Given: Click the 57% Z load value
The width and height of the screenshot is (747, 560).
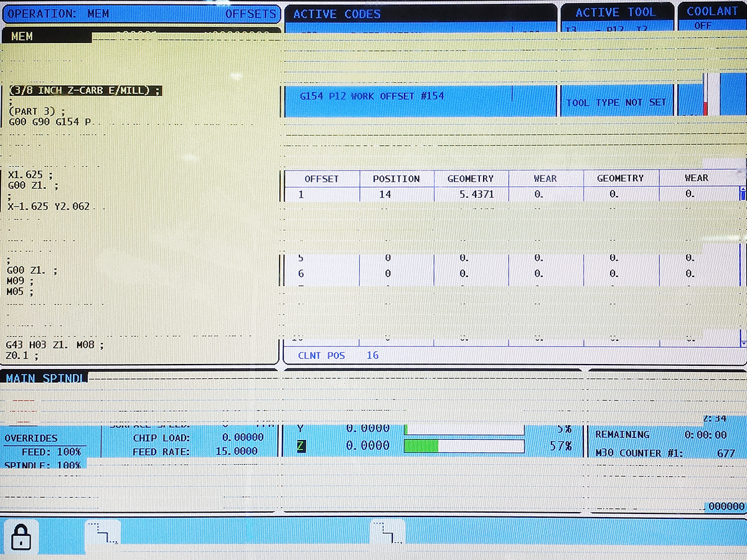Looking at the screenshot, I should pos(560,446).
